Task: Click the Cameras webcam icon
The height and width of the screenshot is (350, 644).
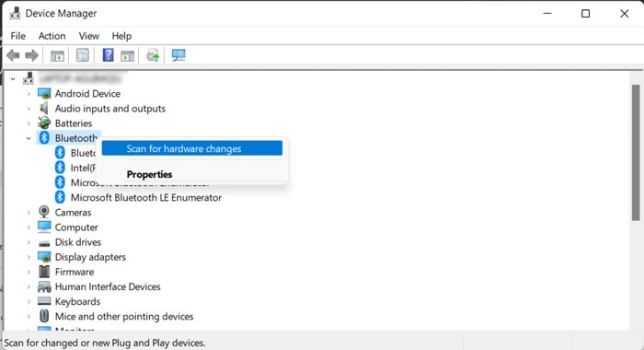Action: pos(44,212)
